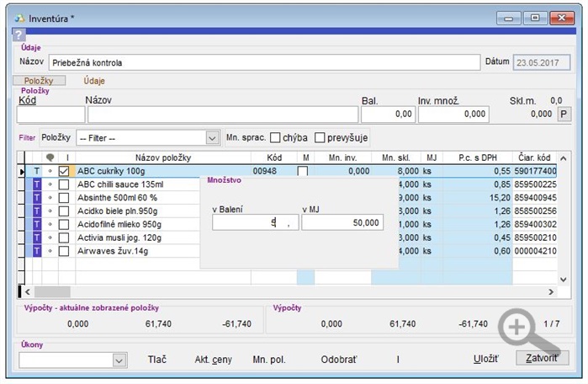
Task: Click the P button beside Skl.m.
Action: click(564, 115)
